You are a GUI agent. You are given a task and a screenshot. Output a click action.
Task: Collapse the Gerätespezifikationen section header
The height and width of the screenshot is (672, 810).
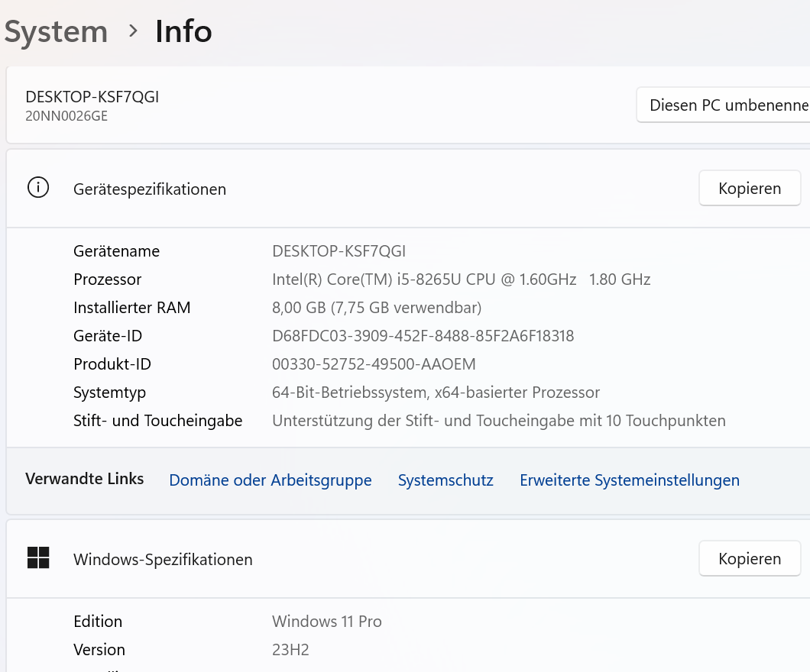[x=408, y=189]
